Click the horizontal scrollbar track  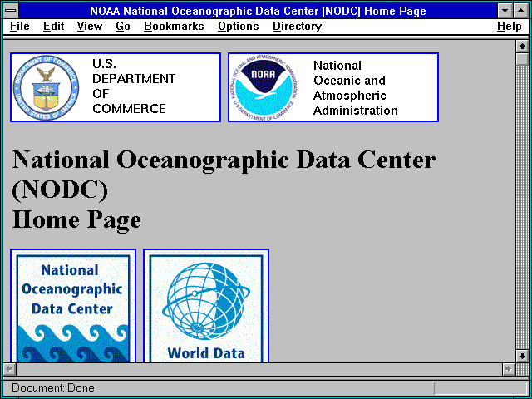(x=259, y=369)
